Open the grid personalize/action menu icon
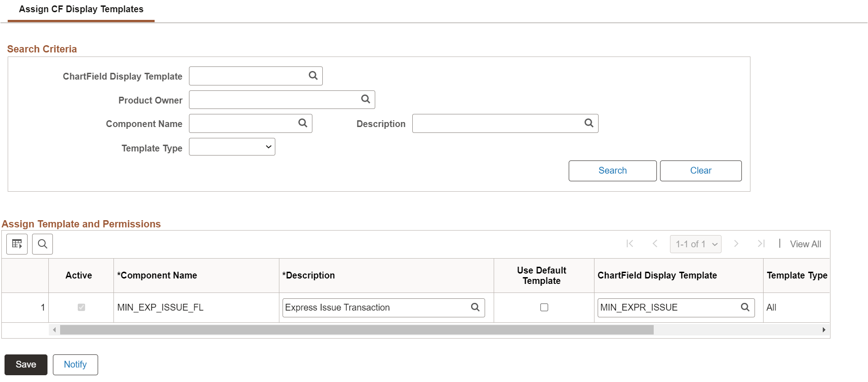 17,244
